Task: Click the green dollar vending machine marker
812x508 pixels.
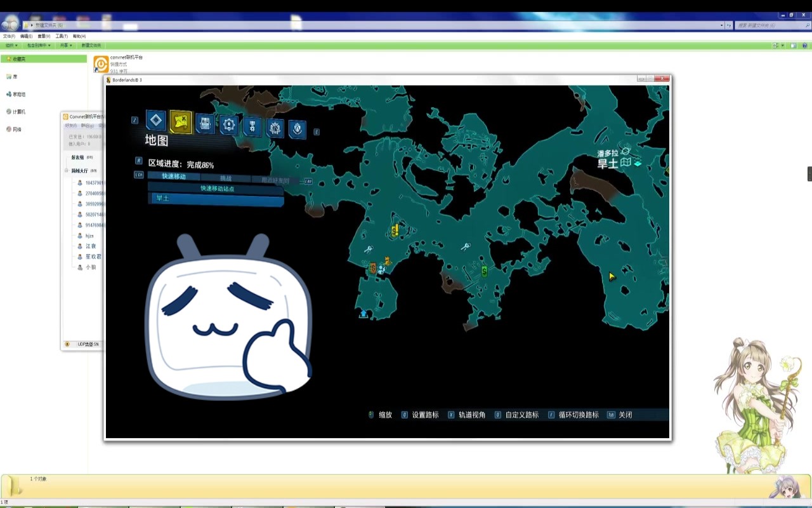Action: coord(484,271)
